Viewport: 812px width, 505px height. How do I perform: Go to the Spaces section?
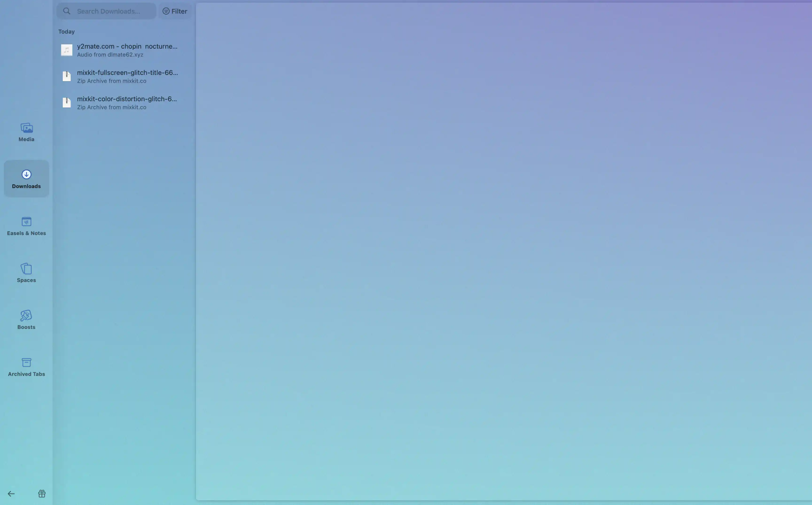[x=27, y=273]
